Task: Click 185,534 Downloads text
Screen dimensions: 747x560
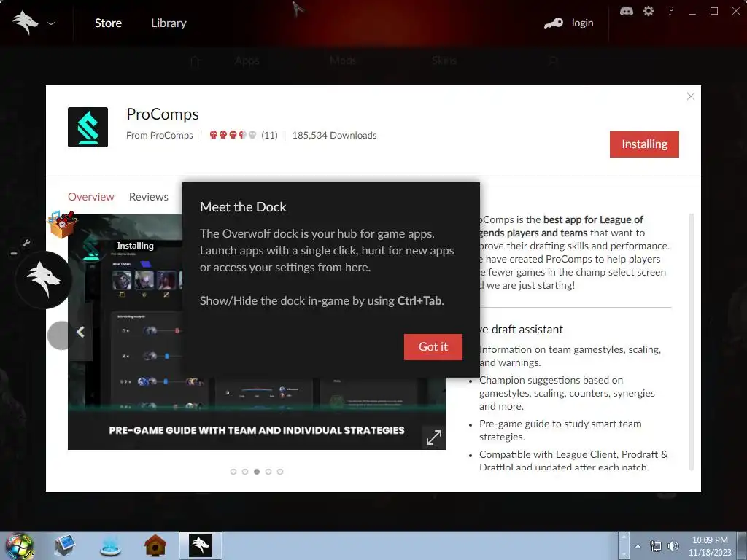Action: point(334,135)
